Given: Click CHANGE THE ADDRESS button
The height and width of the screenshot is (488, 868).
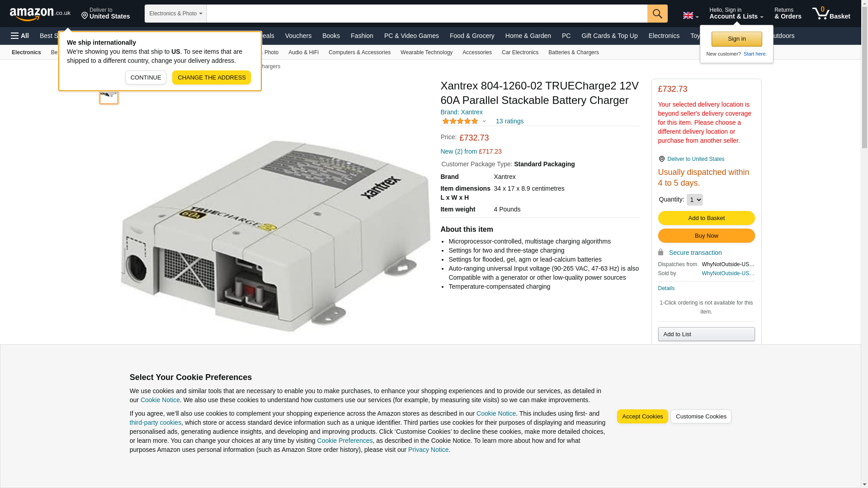Looking at the screenshot, I should pos(212,78).
